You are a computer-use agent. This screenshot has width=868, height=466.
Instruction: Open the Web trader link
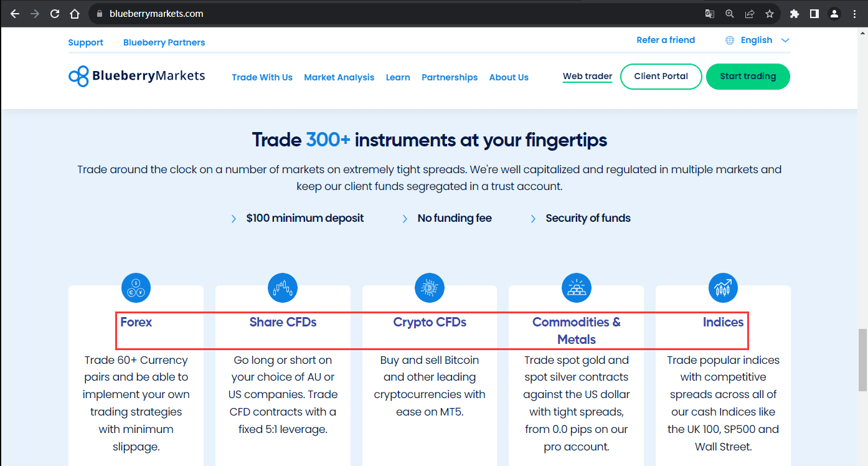click(x=588, y=77)
